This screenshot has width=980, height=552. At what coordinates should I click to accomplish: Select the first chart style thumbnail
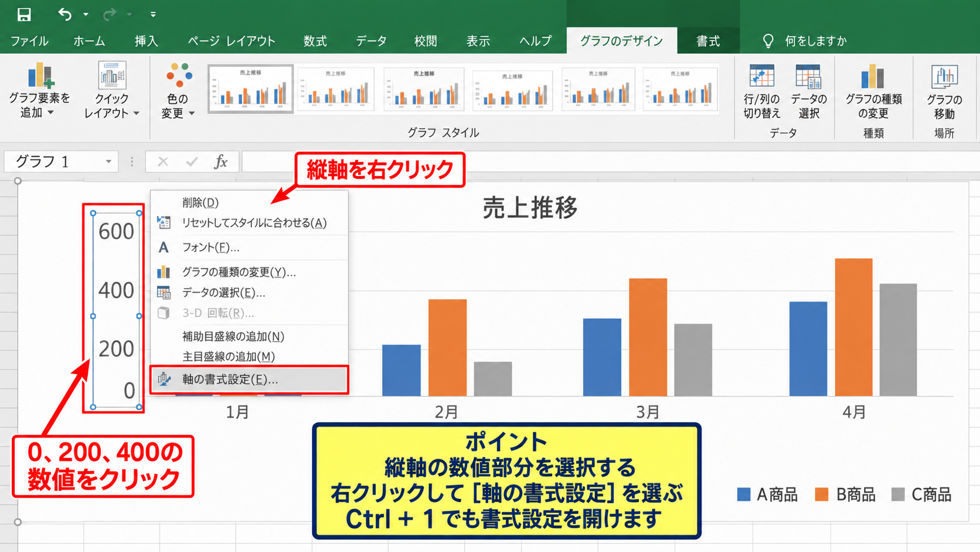pos(250,89)
